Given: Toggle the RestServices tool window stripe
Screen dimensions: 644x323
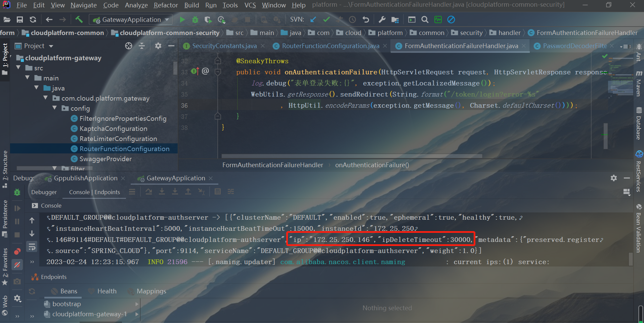Looking at the screenshot, I should point(639,172).
